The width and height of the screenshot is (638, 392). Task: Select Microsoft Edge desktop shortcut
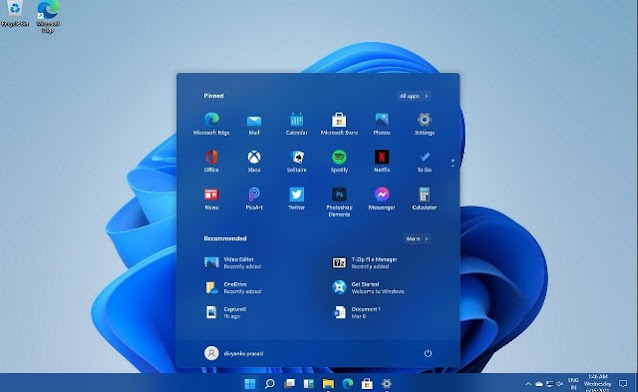48,16
